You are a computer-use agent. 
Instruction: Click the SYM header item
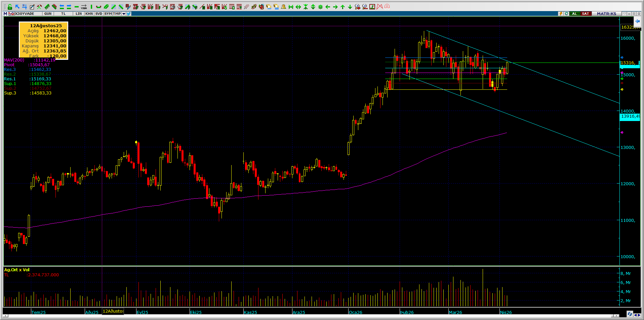[x=108, y=14]
